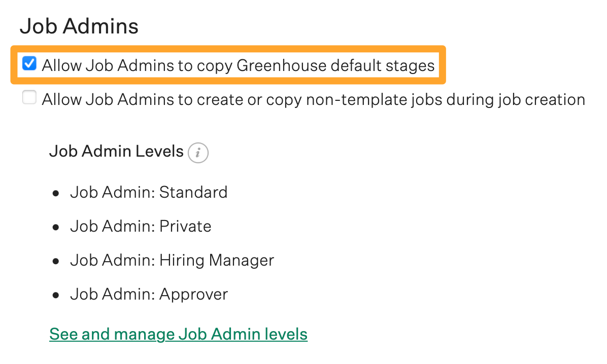Click the default stages checkbox label text
The height and width of the screenshot is (364, 607).
tap(238, 65)
